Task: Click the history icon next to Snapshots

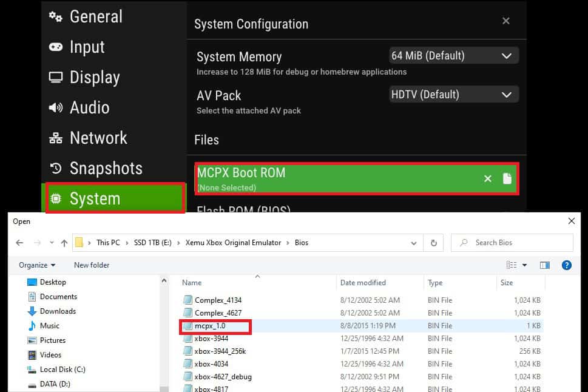Action: coord(55,169)
